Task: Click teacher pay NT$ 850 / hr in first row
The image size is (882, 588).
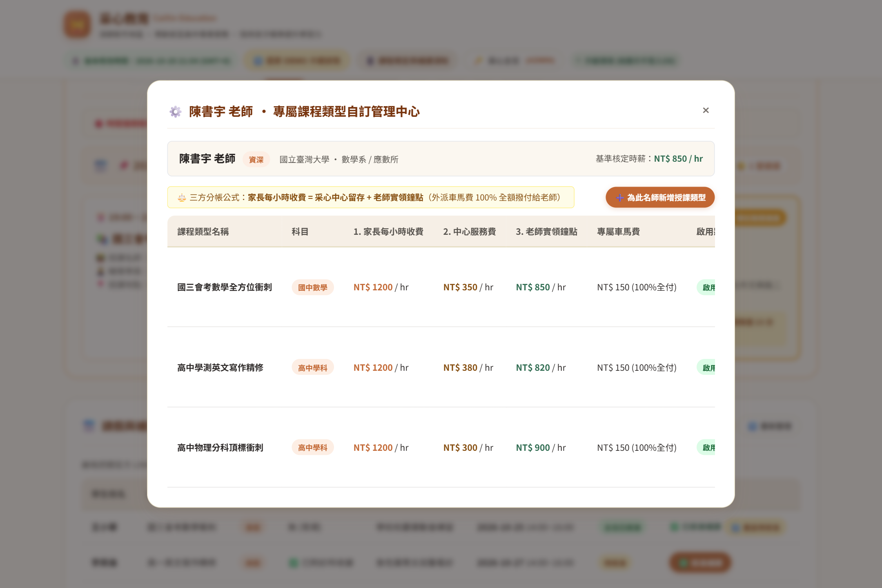Action: (541, 287)
